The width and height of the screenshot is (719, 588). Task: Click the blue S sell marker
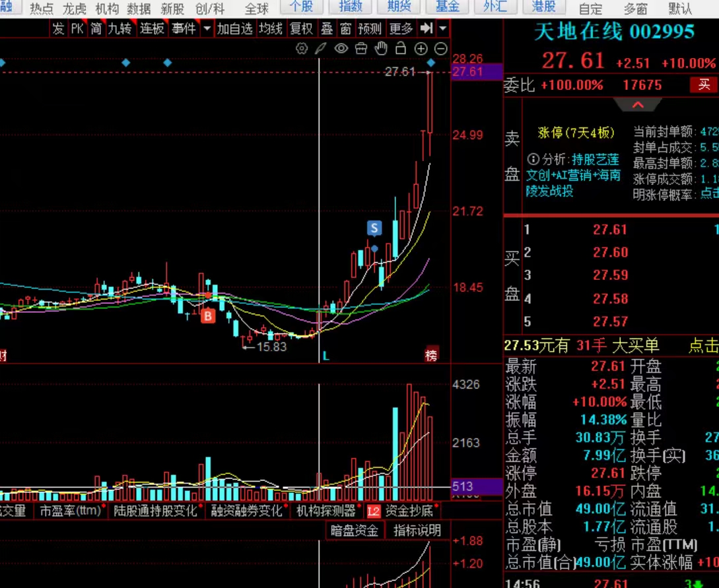pos(374,228)
